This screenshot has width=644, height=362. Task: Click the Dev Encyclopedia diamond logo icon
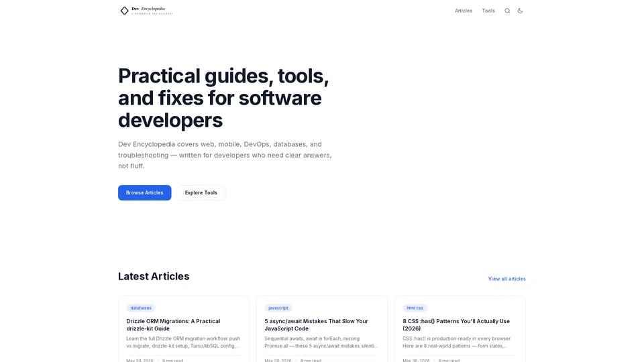124,11
